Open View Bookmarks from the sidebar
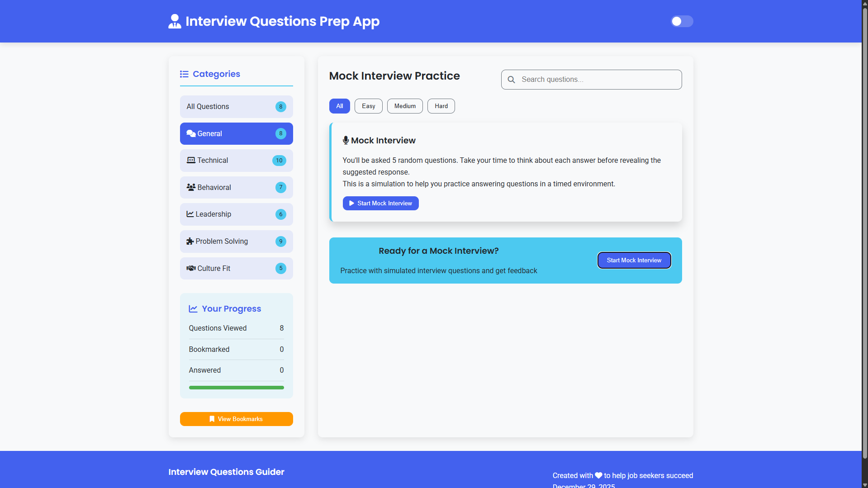This screenshot has width=868, height=488. pyautogui.click(x=236, y=419)
